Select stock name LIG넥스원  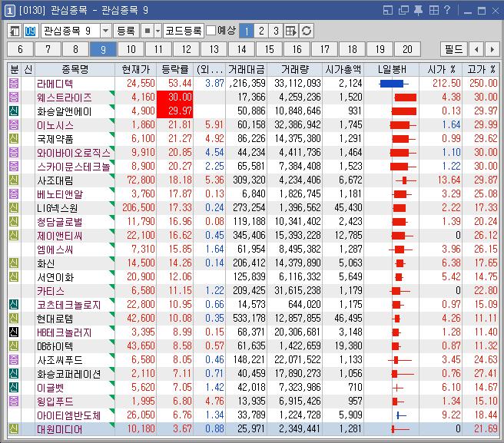pos(57,208)
